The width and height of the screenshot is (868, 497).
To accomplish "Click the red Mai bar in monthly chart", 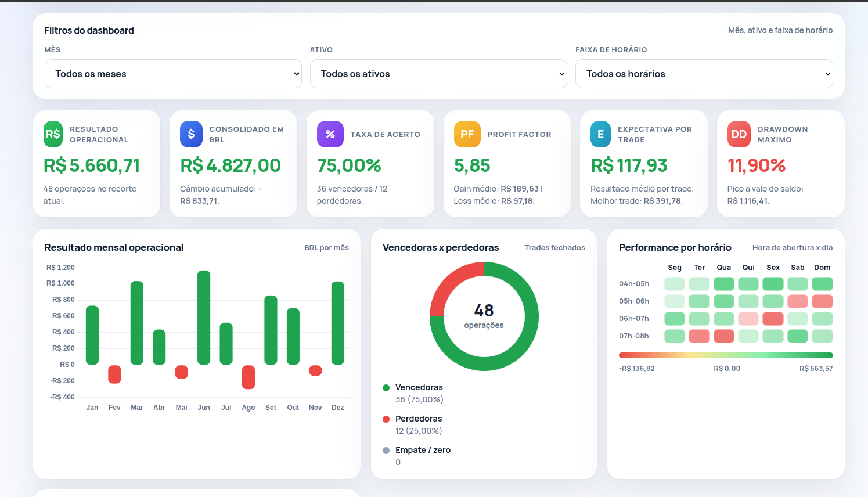I will 182,372.
